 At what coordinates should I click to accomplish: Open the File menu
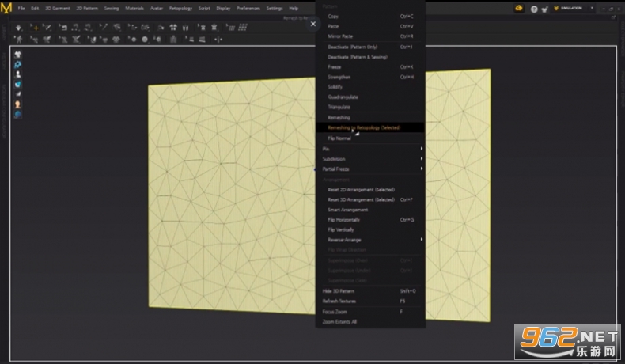(21, 9)
